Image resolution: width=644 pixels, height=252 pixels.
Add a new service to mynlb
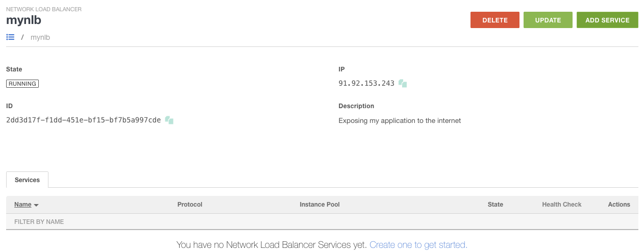coord(607,20)
